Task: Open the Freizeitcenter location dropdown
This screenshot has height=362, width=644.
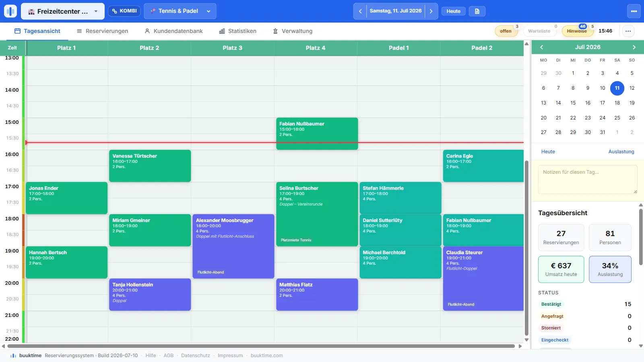Action: coord(63,11)
